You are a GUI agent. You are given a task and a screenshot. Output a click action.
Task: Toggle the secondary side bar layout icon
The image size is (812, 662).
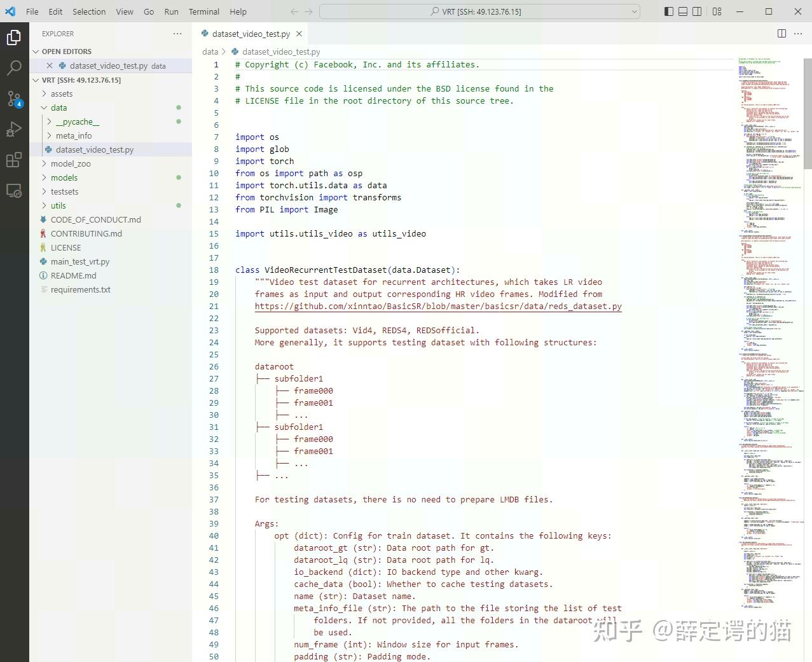(697, 11)
